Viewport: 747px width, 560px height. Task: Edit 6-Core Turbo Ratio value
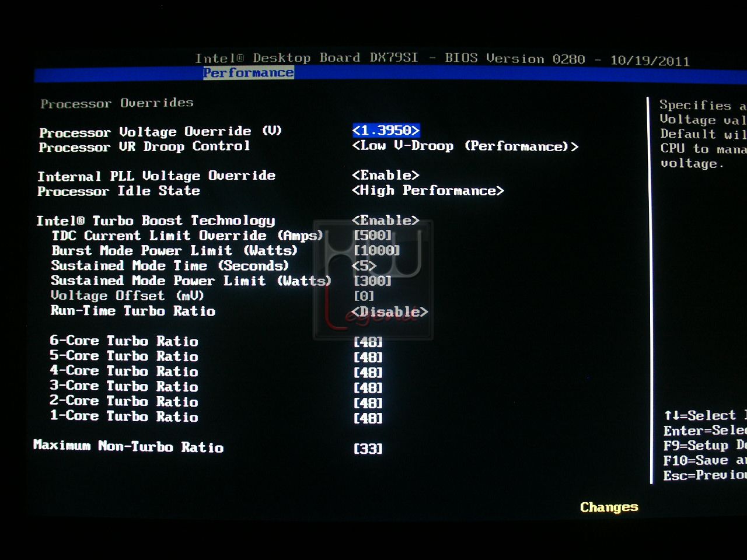368,341
